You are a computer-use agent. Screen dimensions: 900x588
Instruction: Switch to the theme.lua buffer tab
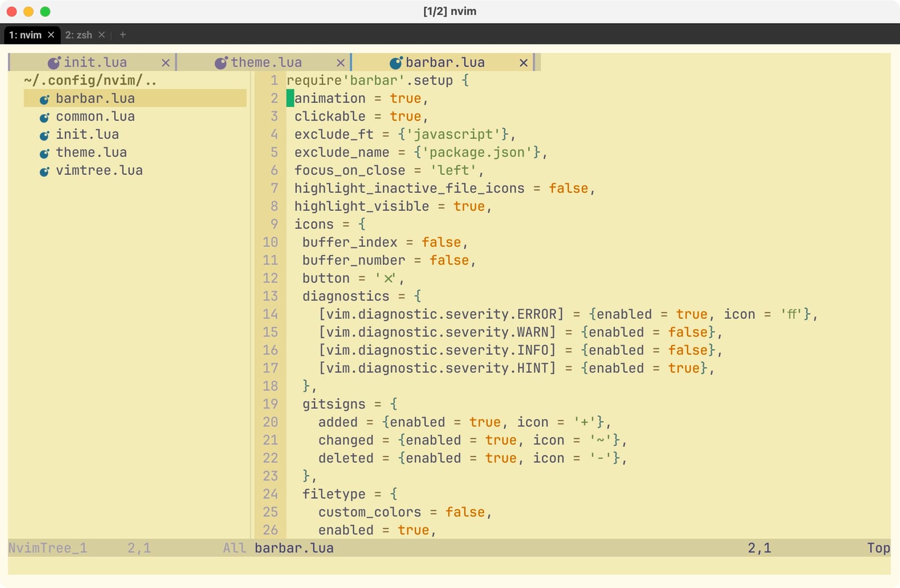click(268, 62)
